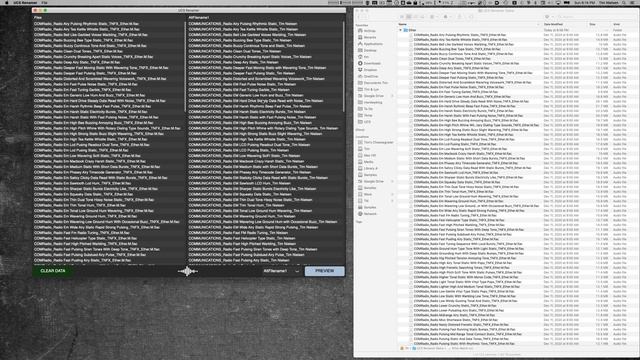The width and height of the screenshot is (640, 360).
Task: Select COMMUNICATIONS 'EM Fast Tuning Garble' renamed row
Action: click(x=265, y=90)
